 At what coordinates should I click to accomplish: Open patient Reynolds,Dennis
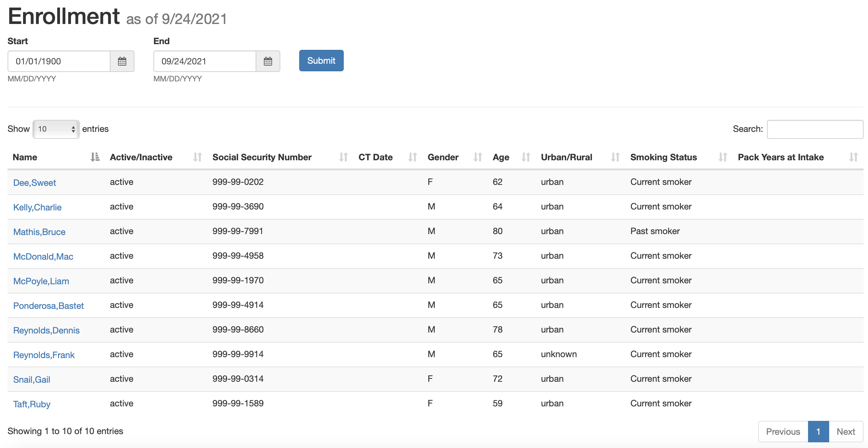46,330
